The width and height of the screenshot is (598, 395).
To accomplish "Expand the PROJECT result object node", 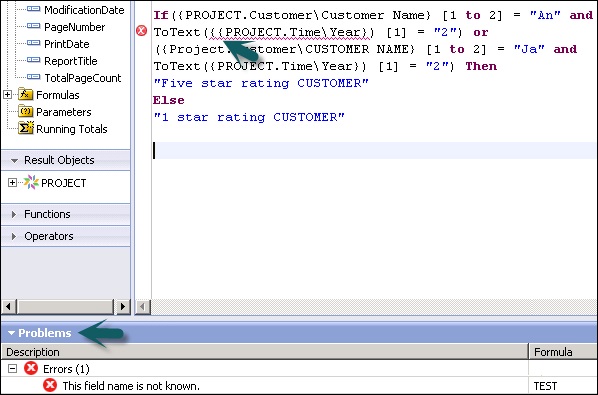I will (12, 183).
